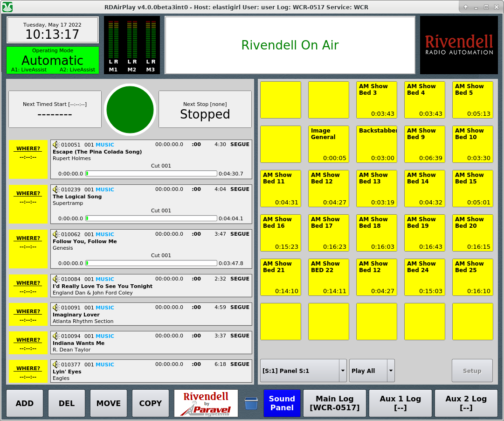The width and height of the screenshot is (504, 421).
Task: Play the AM Show Bed 16 sound panel button
Action: pyautogui.click(x=281, y=232)
